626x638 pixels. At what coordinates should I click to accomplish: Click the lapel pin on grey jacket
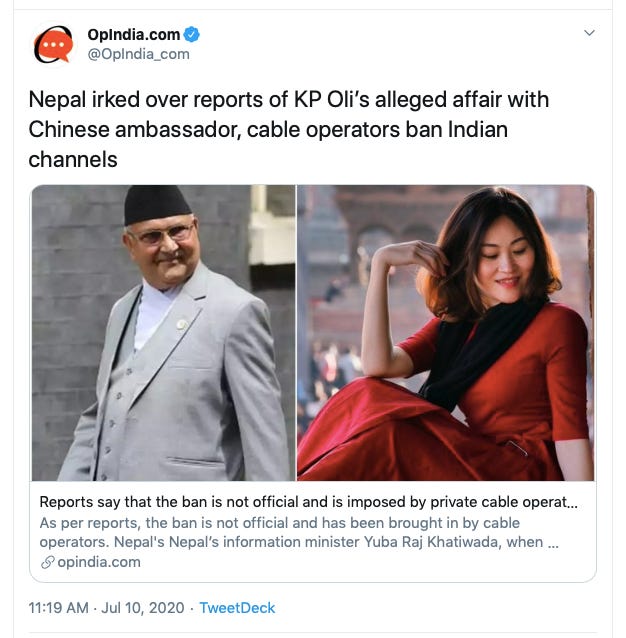[182, 324]
